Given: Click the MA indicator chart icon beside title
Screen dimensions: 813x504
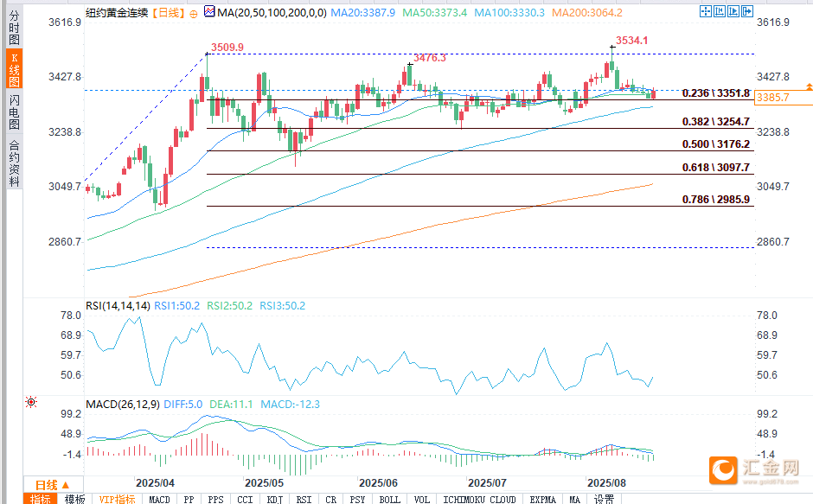Looking at the screenshot, I should [x=209, y=11].
